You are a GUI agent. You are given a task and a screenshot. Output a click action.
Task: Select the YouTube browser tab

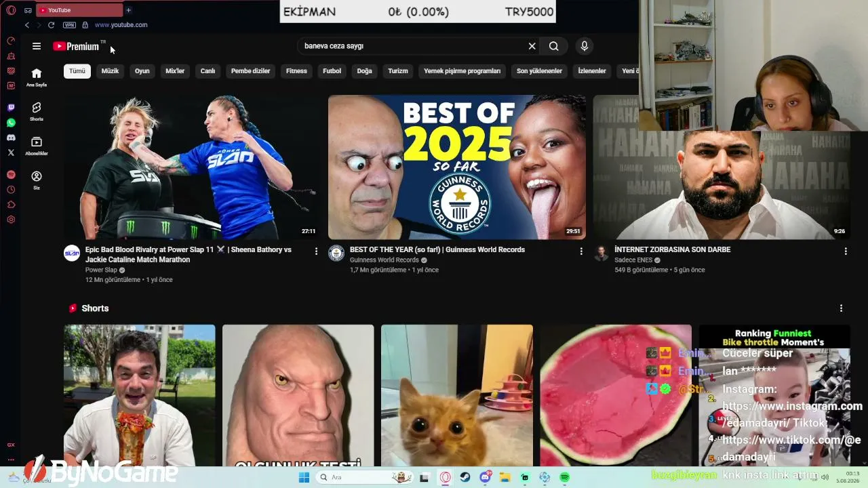click(79, 10)
